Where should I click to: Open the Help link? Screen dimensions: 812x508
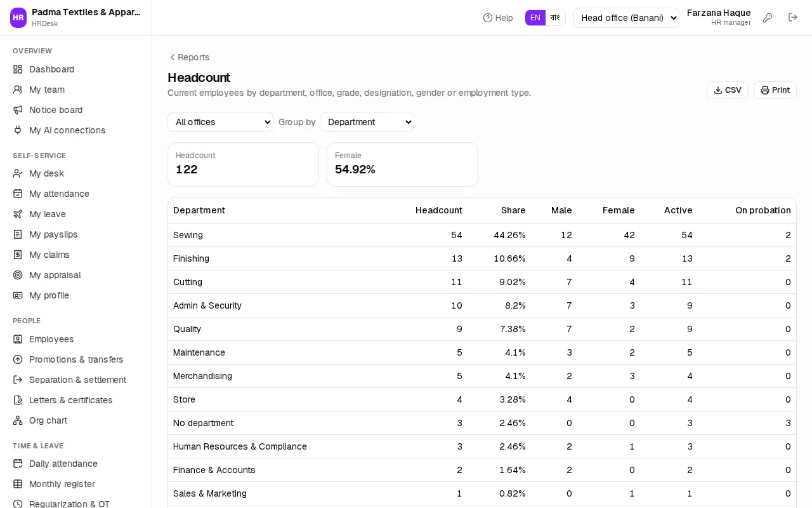tap(498, 18)
